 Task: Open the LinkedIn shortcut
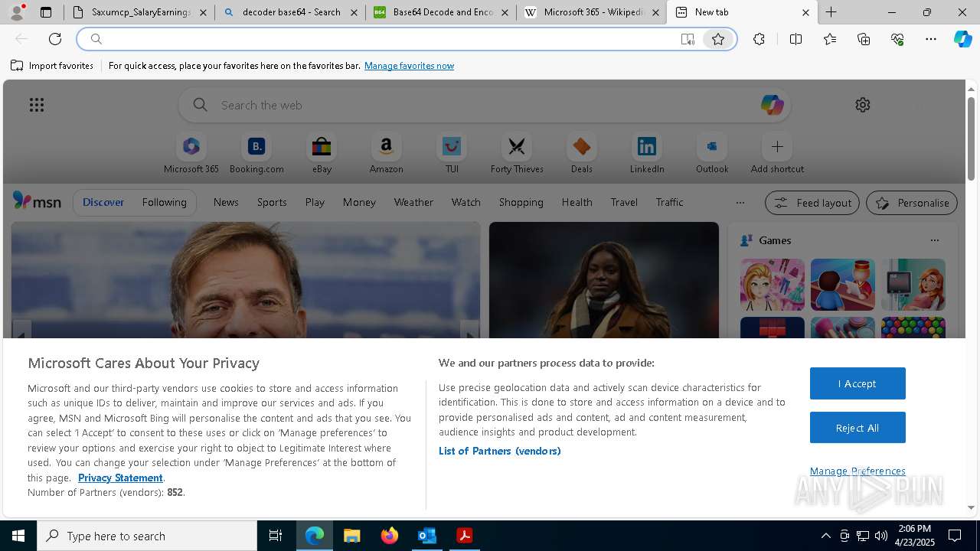pos(647,154)
